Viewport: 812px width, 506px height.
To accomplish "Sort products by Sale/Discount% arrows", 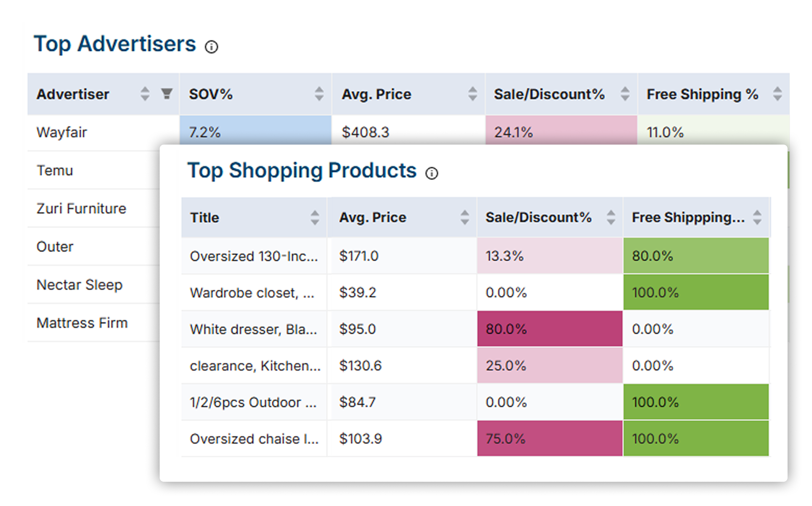I will click(x=610, y=218).
